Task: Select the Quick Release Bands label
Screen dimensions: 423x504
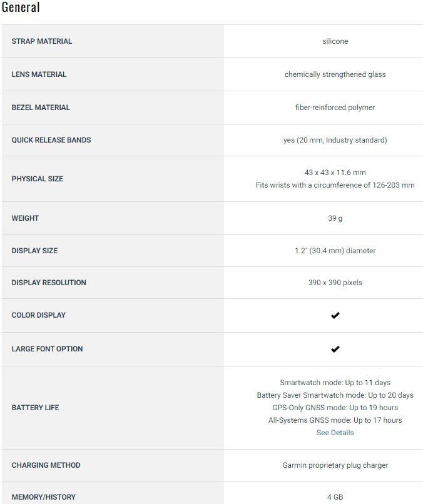Action: [x=51, y=140]
